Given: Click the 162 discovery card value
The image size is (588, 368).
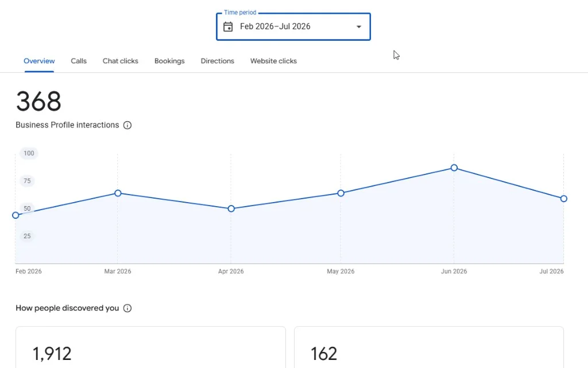Looking at the screenshot, I should pyautogui.click(x=324, y=354).
